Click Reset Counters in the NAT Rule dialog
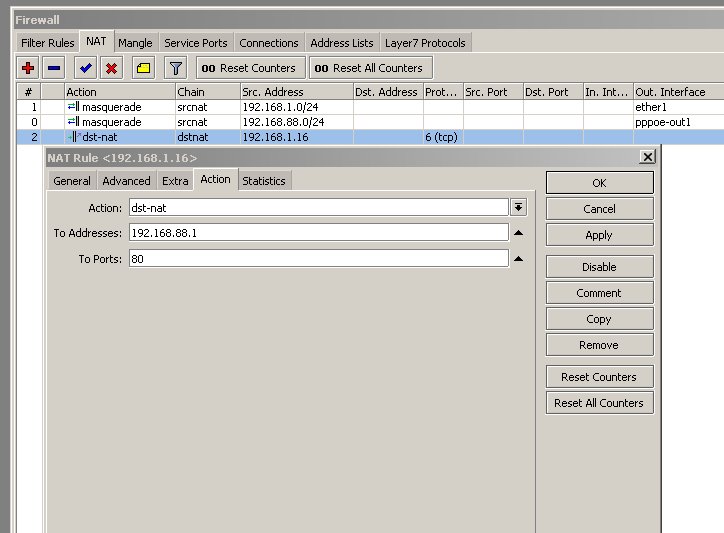724x533 pixels. [599, 377]
